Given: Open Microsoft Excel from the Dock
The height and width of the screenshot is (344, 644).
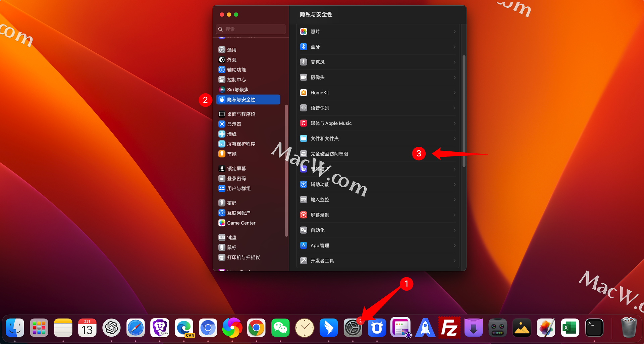Looking at the screenshot, I should point(570,328).
